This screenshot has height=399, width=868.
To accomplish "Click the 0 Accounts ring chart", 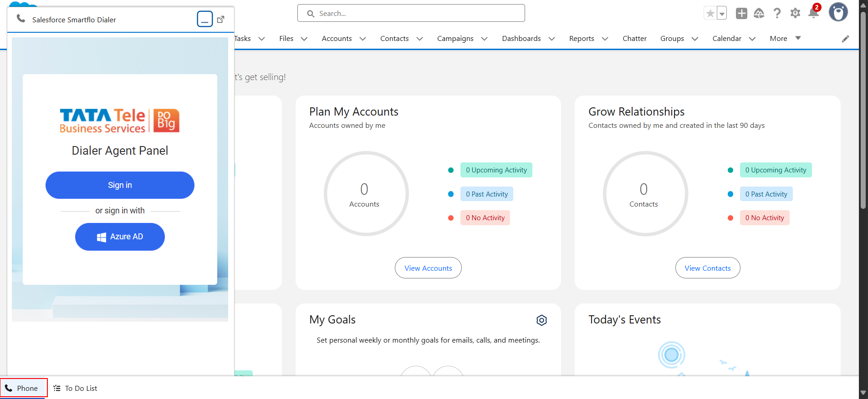I will (366, 194).
